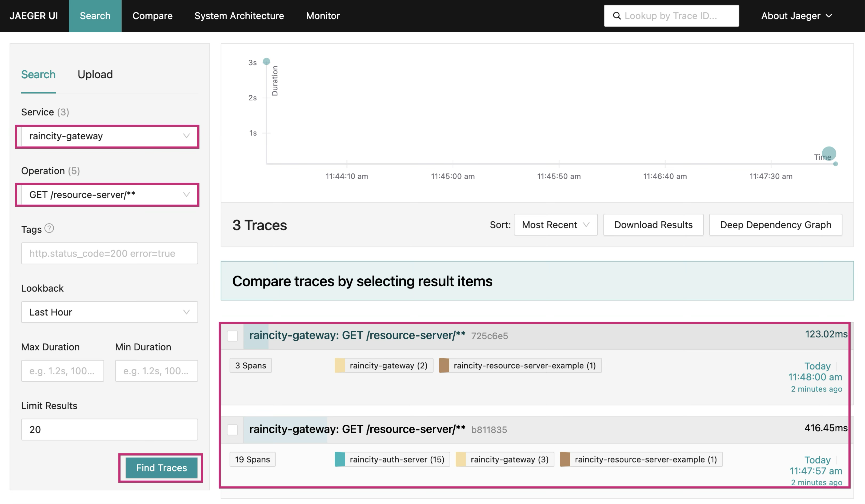
Task: Switch to the Search tab in sidebar
Action: (x=38, y=74)
